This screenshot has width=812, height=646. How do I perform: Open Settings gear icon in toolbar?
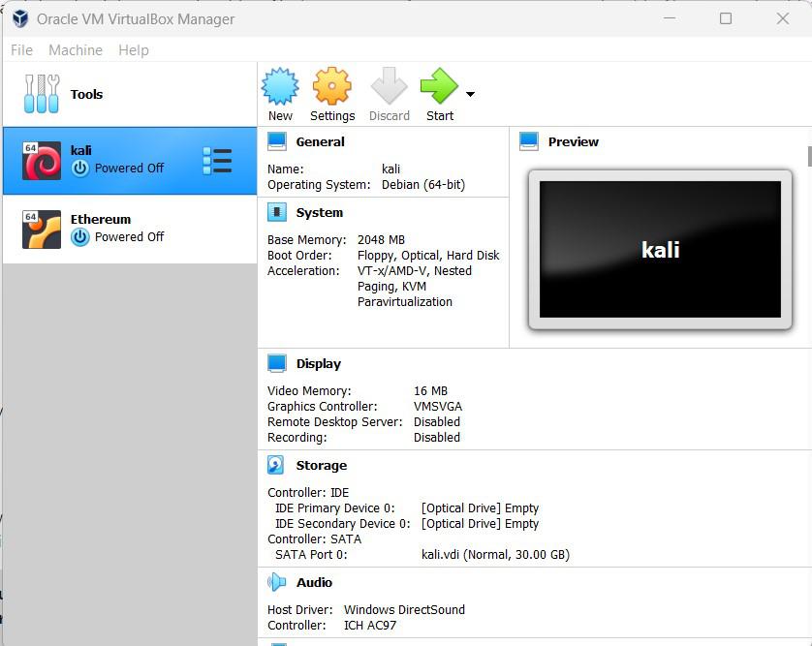tap(331, 86)
